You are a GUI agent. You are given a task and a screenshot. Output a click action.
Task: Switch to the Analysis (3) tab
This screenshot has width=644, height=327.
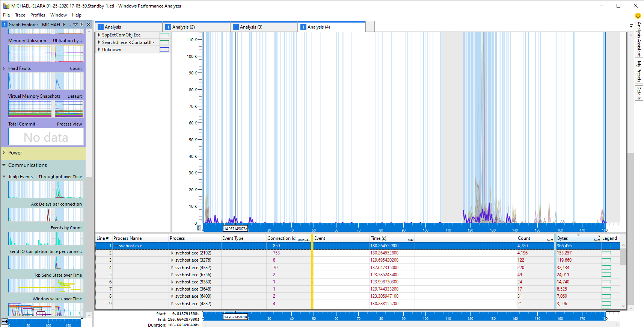(264, 27)
